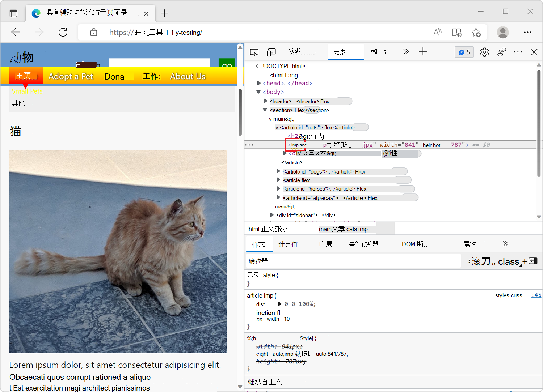Image resolution: width=543 pixels, height=392 pixels.
Task: Show more DevTools tabs chevron
Action: pyautogui.click(x=406, y=52)
